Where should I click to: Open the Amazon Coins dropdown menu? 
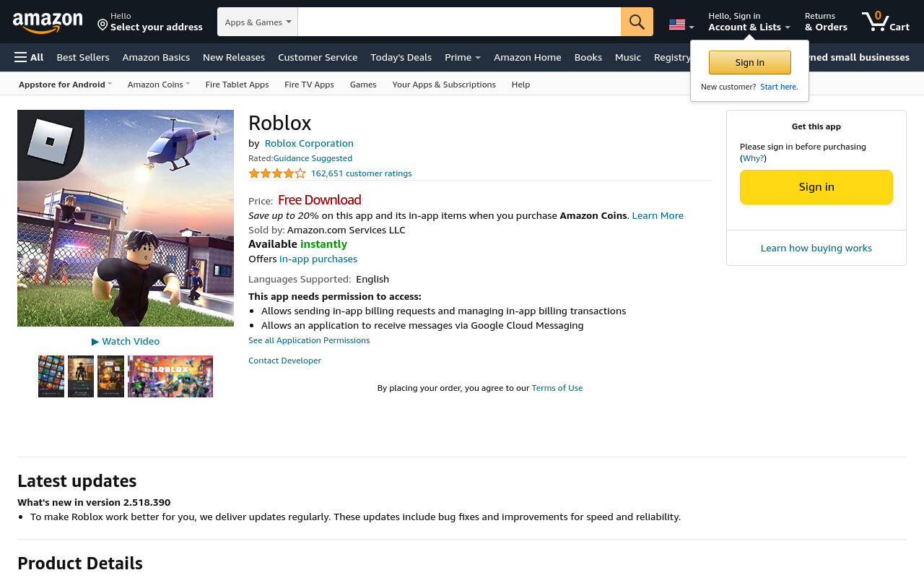[x=158, y=85]
